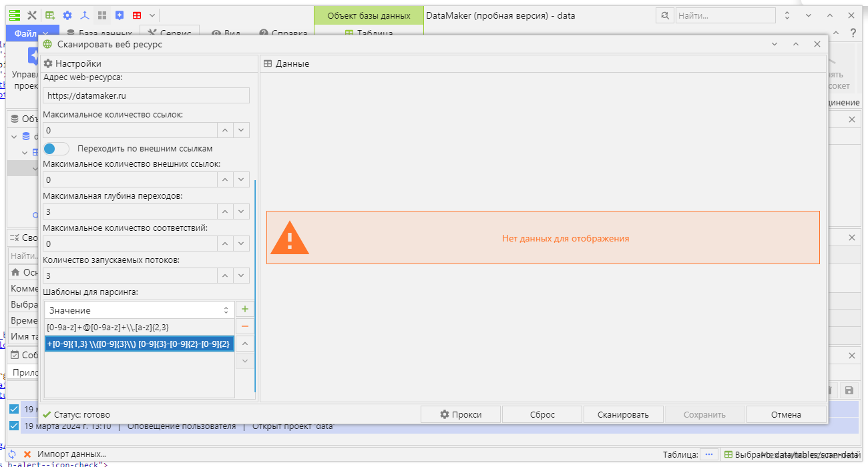
Task: Increase the max matches count value
Action: click(226, 244)
